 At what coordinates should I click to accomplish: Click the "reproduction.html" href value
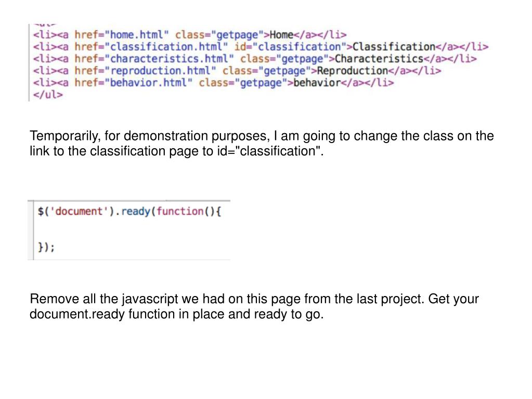161,71
